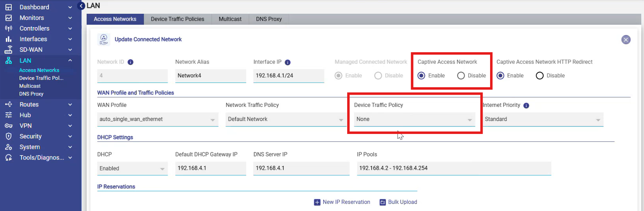The width and height of the screenshot is (644, 211).
Task: Click the Interface IP input field
Action: [289, 75]
